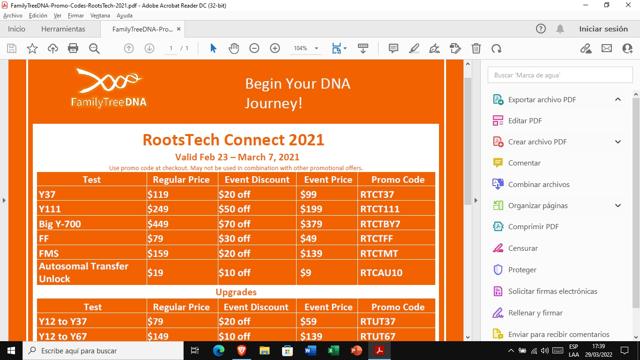
Task: Click the Buscar 'Marca de agua' search field
Action: tap(560, 75)
